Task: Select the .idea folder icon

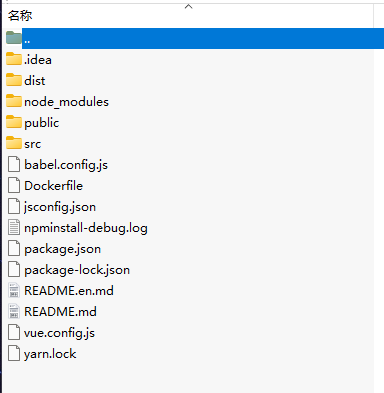Action: (x=14, y=59)
